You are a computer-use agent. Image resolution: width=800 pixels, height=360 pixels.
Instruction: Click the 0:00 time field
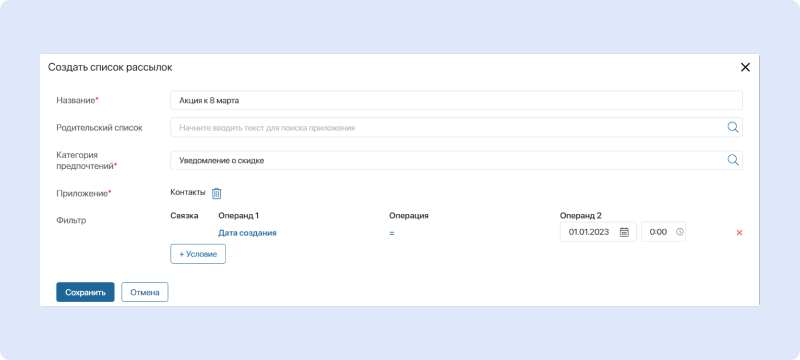(x=663, y=232)
